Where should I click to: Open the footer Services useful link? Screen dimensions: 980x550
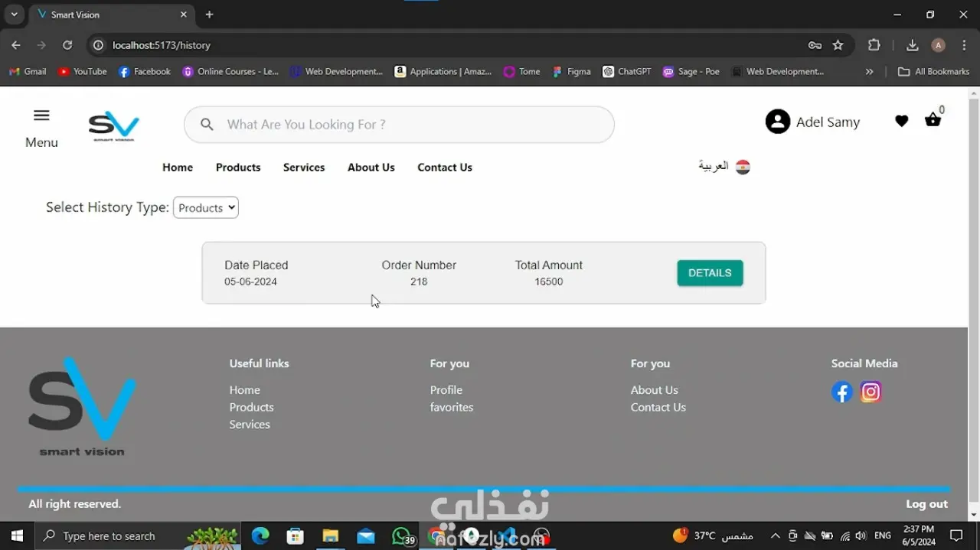point(250,425)
